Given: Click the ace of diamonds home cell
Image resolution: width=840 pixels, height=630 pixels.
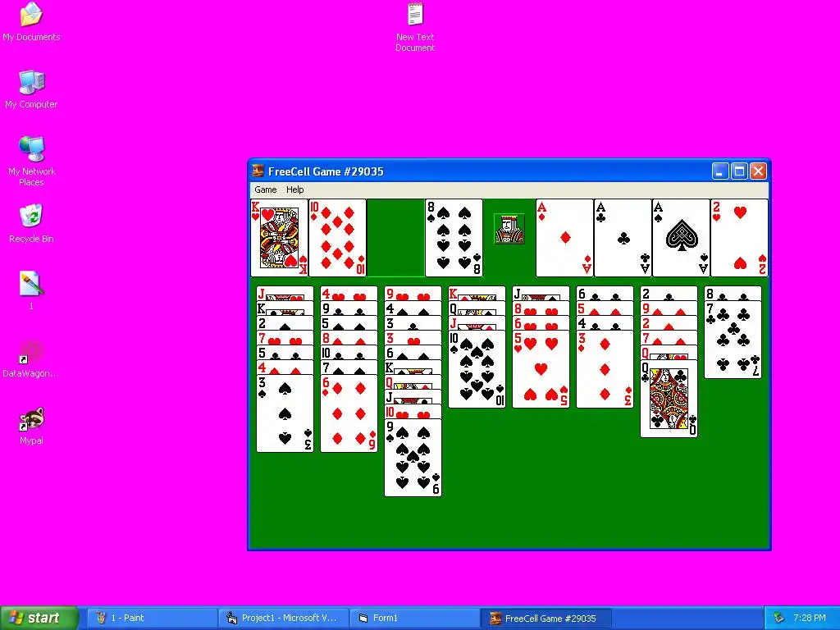Looking at the screenshot, I should [x=564, y=238].
